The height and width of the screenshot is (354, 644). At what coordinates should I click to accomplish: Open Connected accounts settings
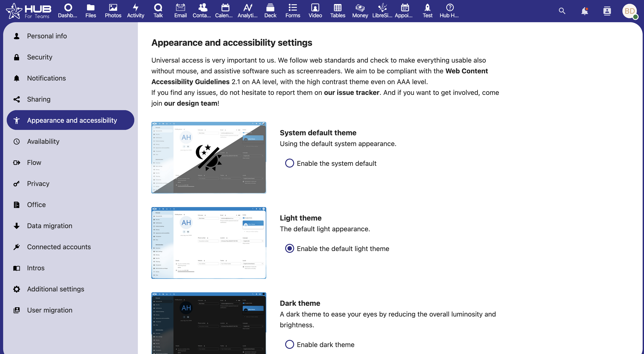point(71,247)
